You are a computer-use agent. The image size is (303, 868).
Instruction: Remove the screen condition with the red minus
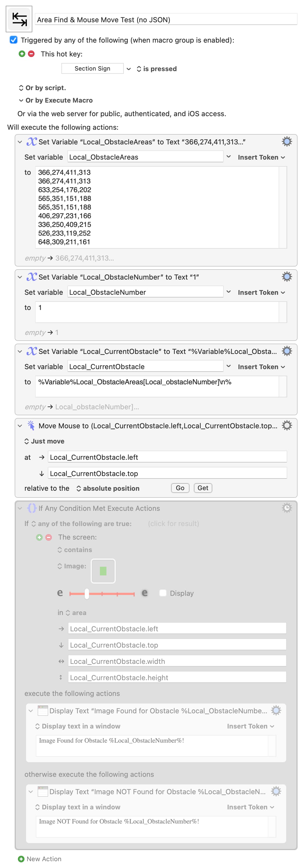(x=49, y=537)
